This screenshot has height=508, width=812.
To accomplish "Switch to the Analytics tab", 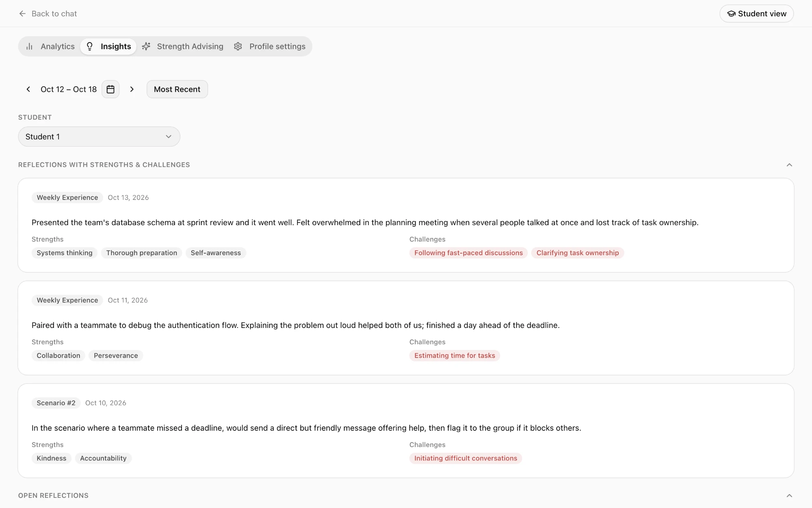I will (x=50, y=46).
